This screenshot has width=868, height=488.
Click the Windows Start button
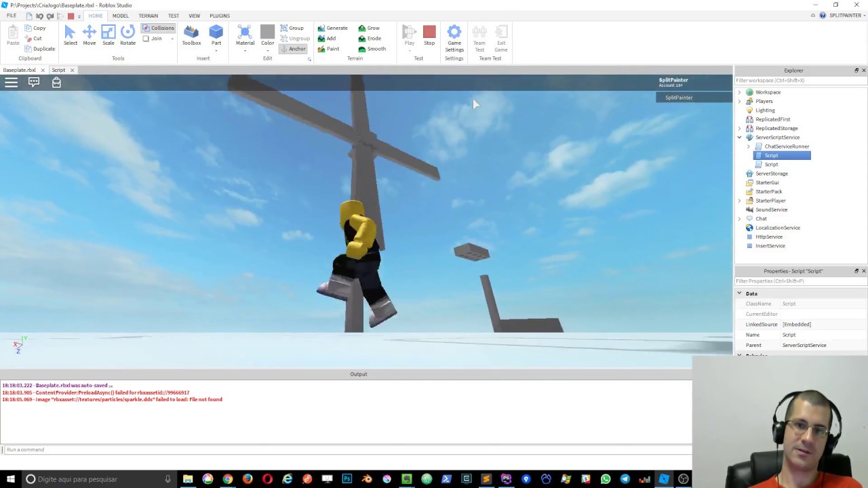click(x=11, y=479)
